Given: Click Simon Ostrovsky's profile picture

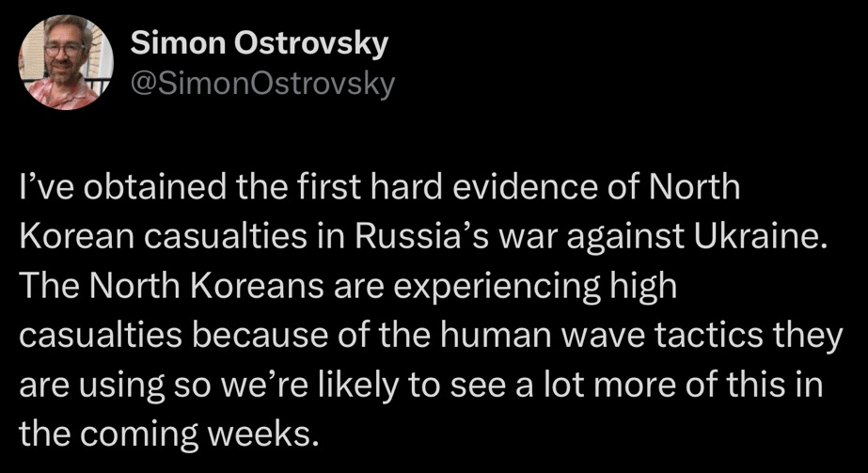Looking at the screenshot, I should 65,63.
